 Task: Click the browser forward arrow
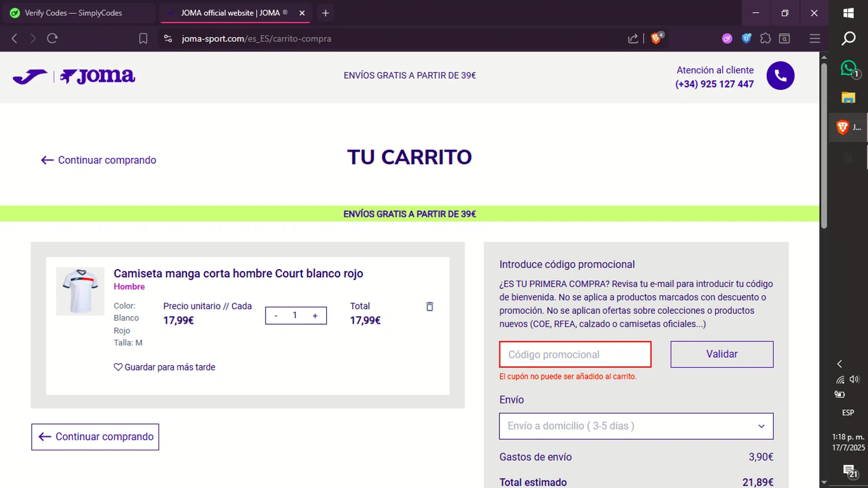click(33, 38)
